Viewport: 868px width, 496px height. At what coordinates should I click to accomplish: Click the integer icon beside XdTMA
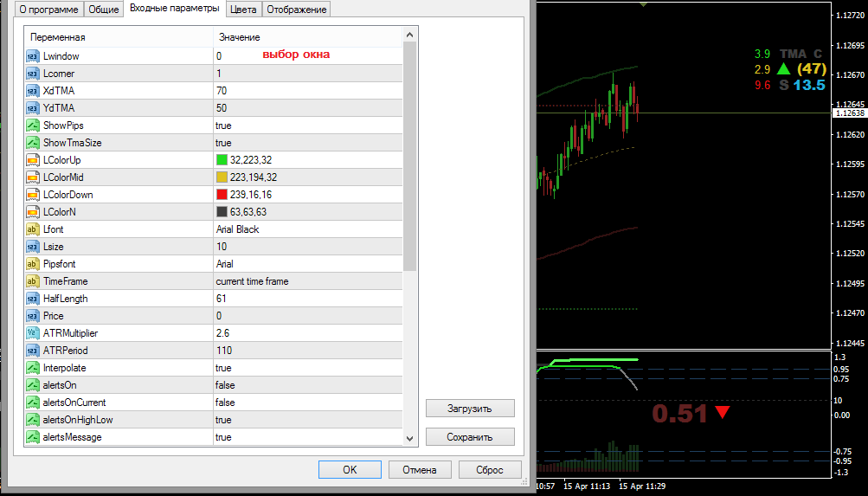coord(33,91)
